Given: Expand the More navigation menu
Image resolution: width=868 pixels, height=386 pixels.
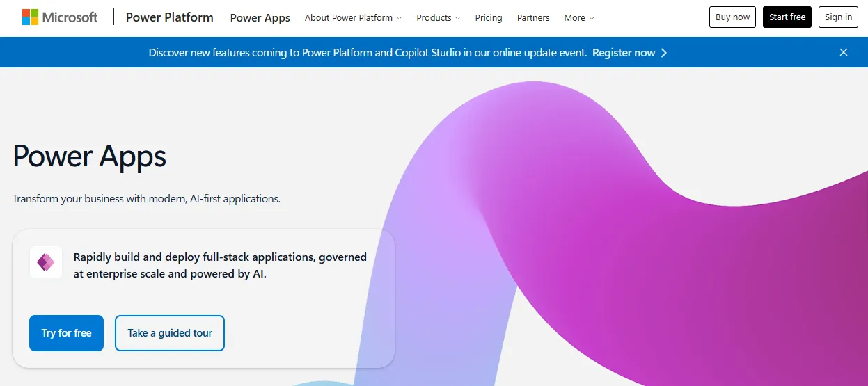Looking at the screenshot, I should tap(579, 18).
